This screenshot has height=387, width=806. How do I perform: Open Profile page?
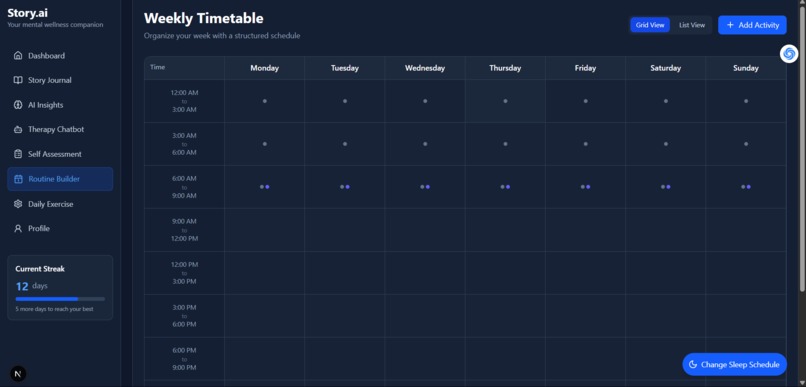click(x=60, y=228)
